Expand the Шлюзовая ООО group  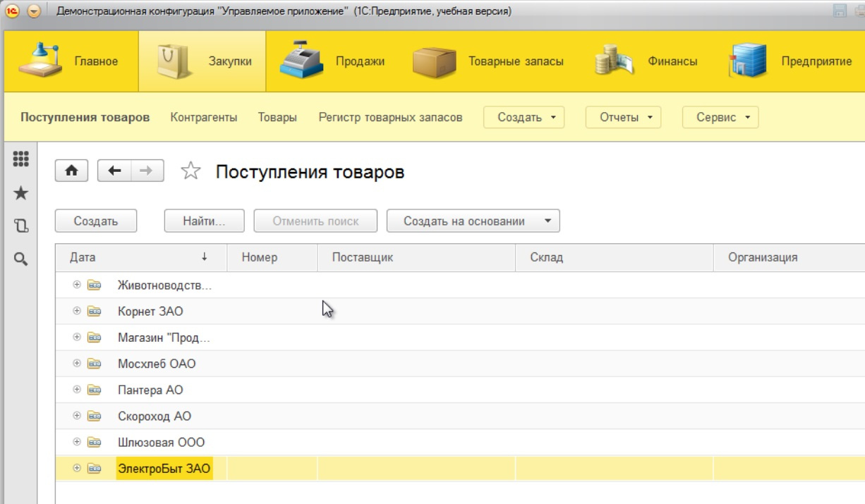pyautogui.click(x=77, y=443)
